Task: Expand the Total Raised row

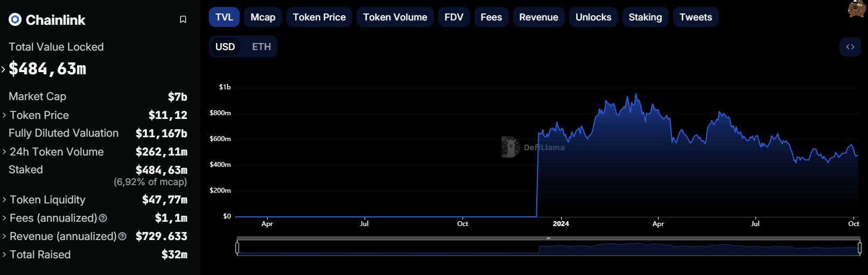Action: coord(4,255)
